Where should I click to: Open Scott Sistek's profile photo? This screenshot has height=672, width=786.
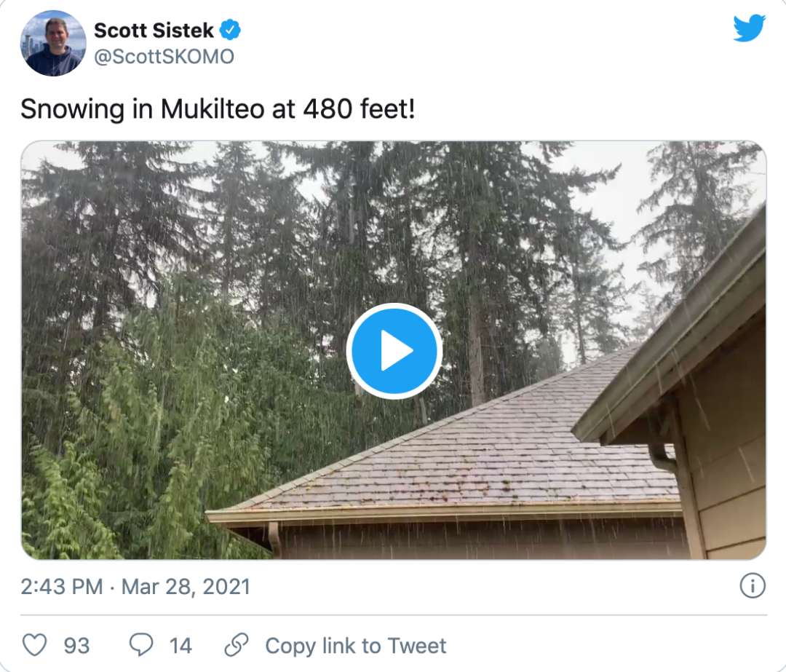click(x=53, y=44)
